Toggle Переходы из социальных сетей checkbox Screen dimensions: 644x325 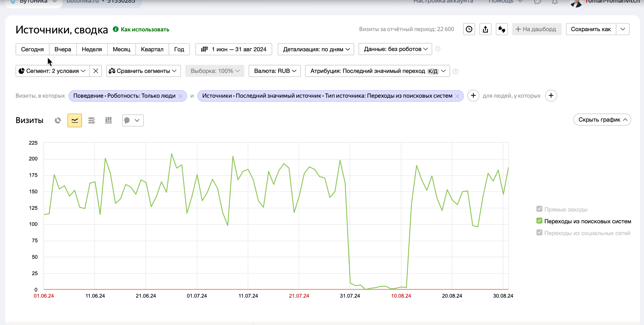click(x=539, y=233)
